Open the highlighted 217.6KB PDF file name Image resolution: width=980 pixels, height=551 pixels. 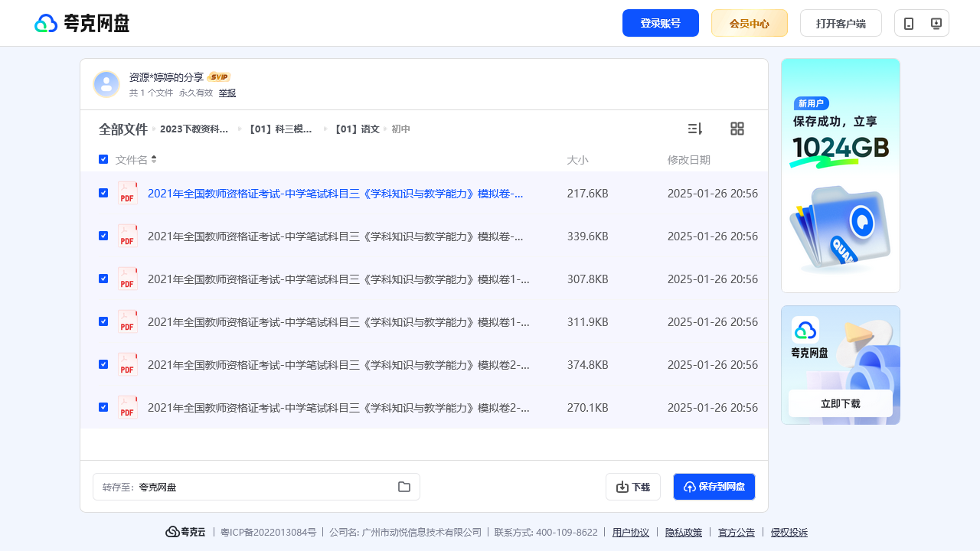pyautogui.click(x=335, y=194)
